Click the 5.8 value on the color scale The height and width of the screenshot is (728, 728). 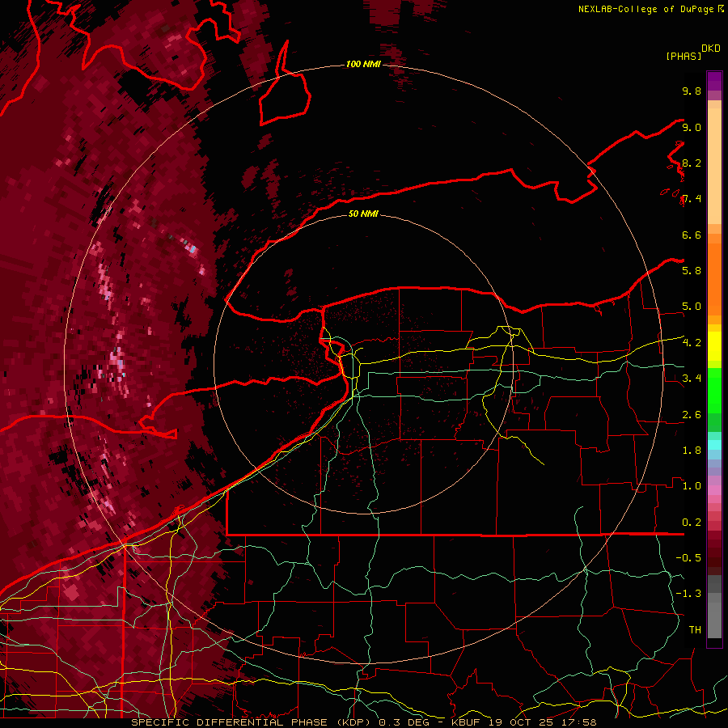(692, 271)
